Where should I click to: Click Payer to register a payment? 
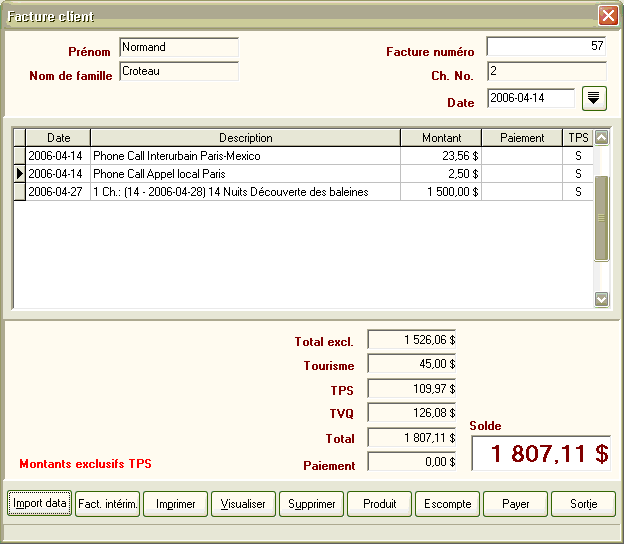516,504
